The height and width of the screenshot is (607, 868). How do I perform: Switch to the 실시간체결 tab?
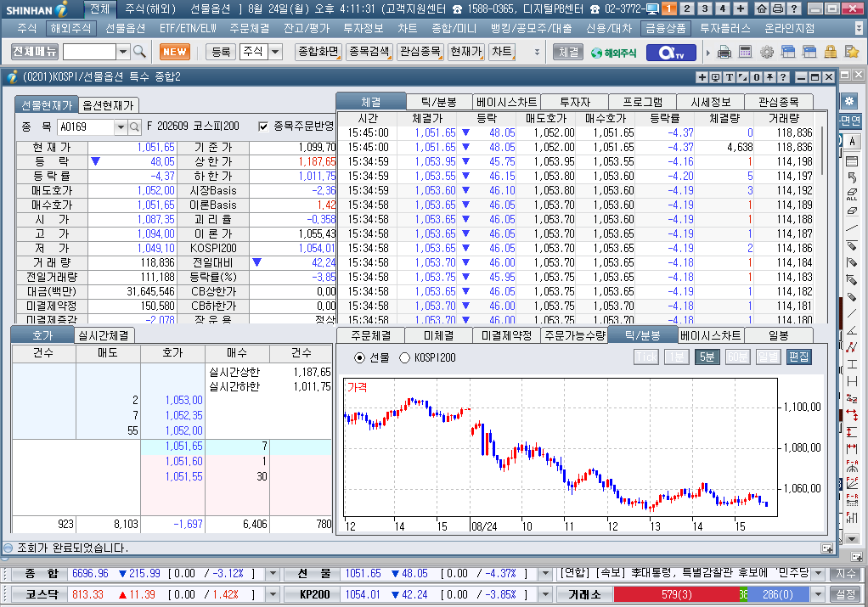pos(104,335)
